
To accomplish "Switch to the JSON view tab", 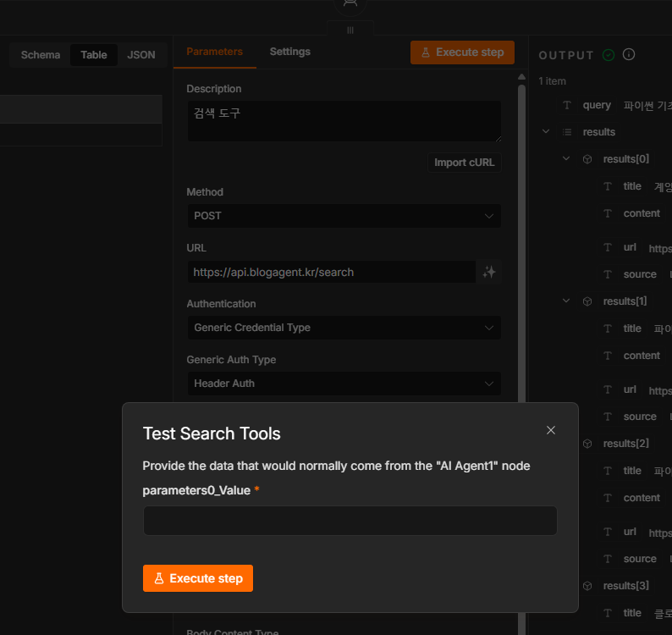I will tap(141, 55).
